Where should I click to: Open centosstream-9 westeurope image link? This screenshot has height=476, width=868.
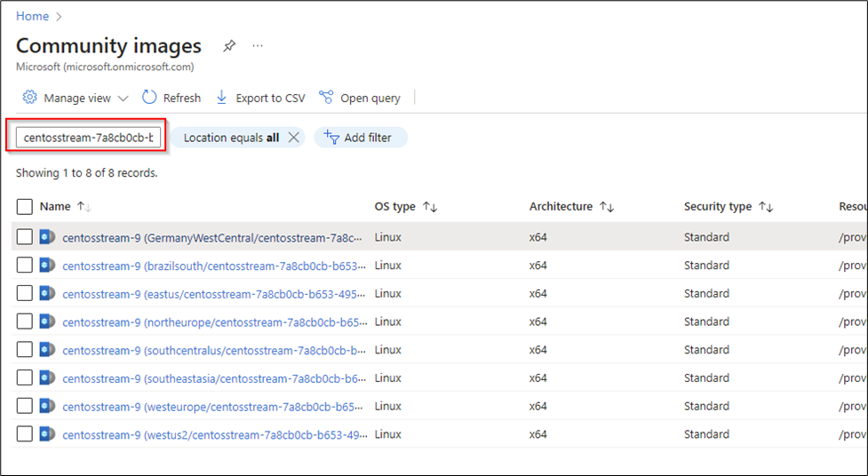[212, 408]
